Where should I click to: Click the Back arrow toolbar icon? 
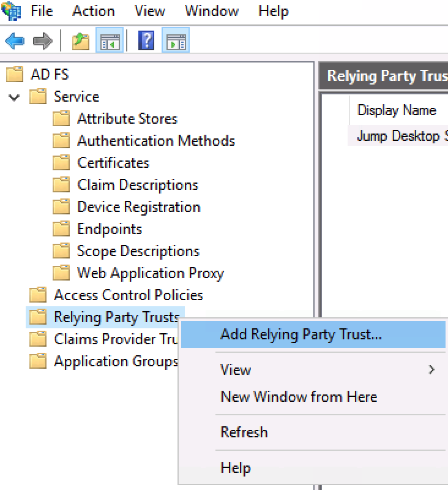tap(15, 40)
